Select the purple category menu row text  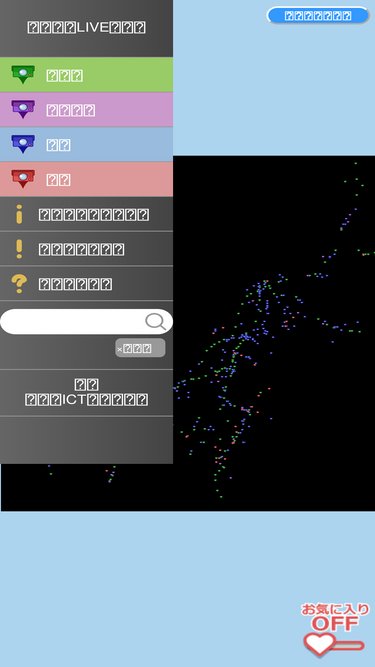tap(71, 111)
